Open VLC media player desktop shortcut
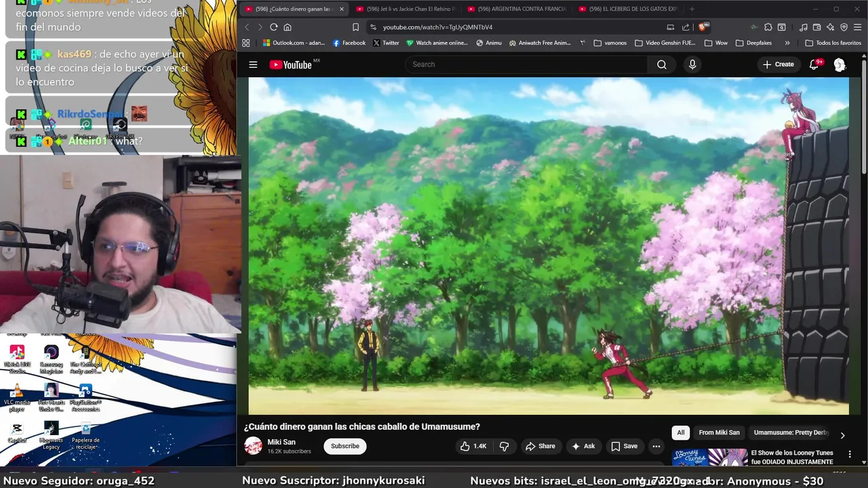Viewport: 868px width, 488px height. (17, 397)
